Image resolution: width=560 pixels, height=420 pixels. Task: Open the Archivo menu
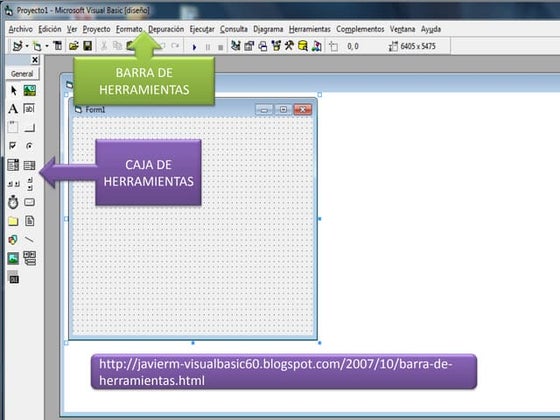point(21,29)
